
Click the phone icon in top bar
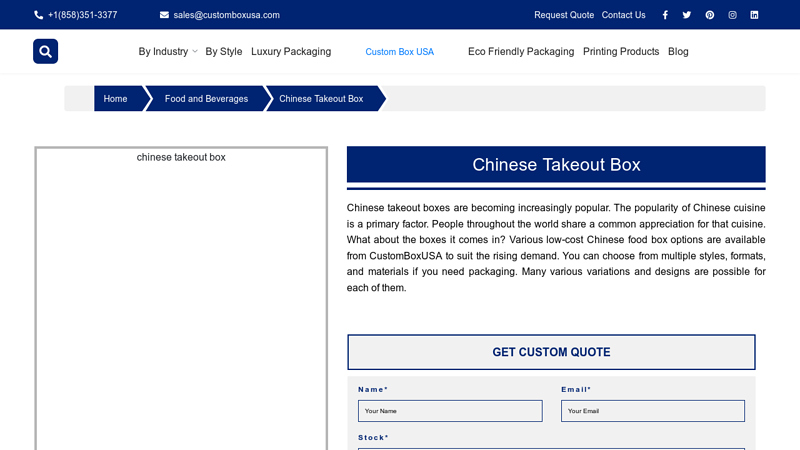[x=39, y=15]
